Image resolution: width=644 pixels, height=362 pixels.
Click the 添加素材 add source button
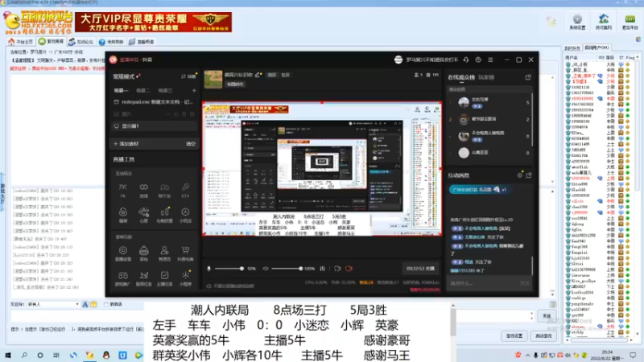(x=126, y=144)
